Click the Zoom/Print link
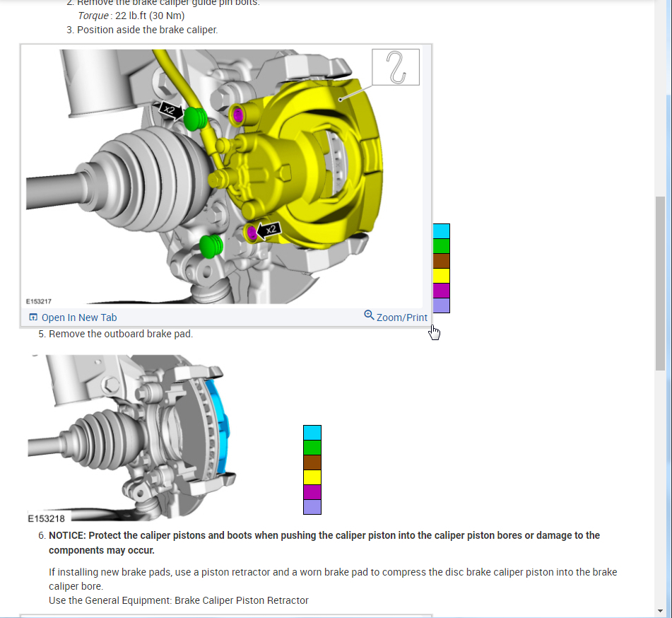 pyautogui.click(x=401, y=317)
